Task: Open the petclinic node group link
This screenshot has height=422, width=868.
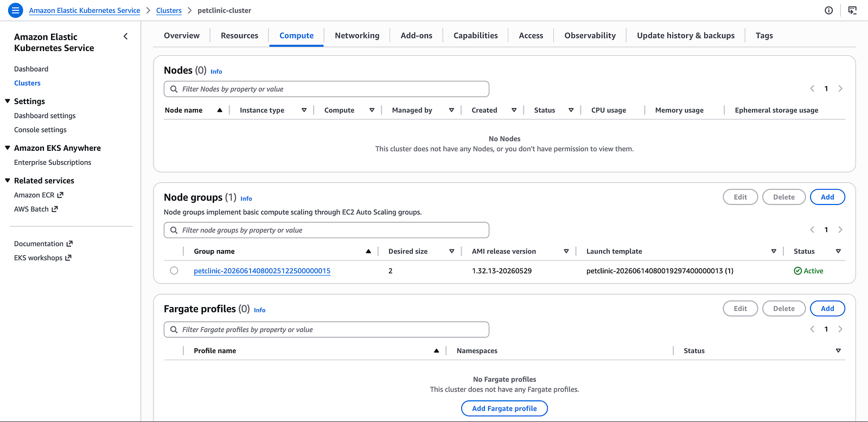Action: [x=262, y=271]
